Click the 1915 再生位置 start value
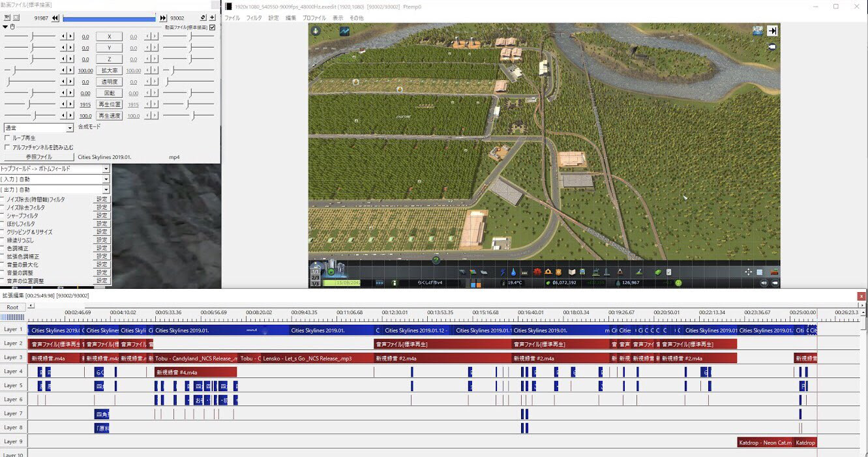Screen dimensions: 868x457 point(85,104)
